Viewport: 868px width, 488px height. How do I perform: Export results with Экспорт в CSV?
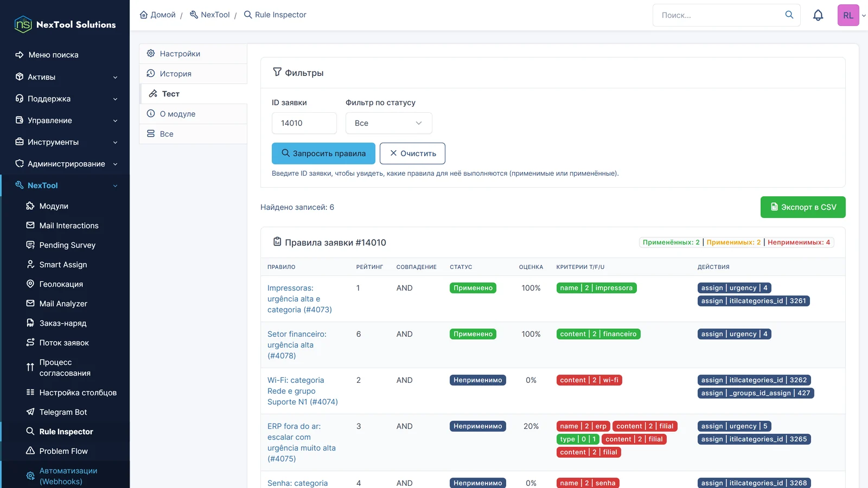[x=803, y=207]
